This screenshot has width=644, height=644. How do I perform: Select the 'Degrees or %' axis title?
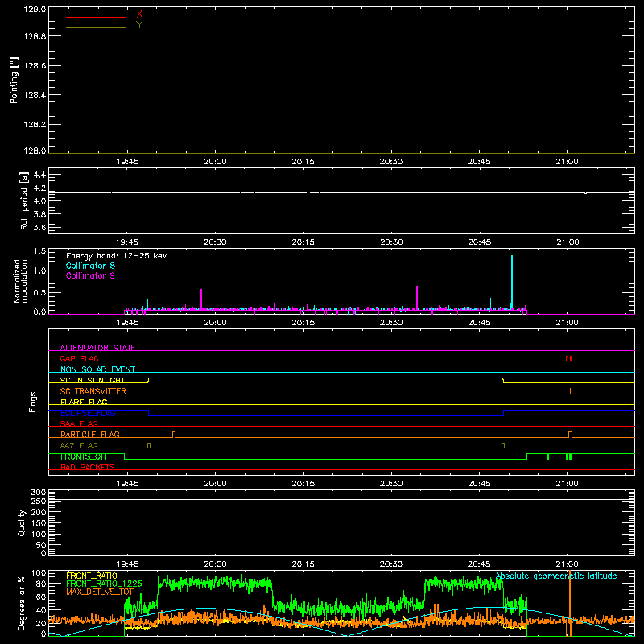(x=22, y=603)
